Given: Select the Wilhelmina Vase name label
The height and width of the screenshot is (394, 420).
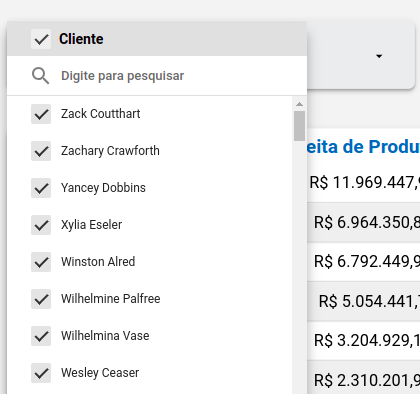Looking at the screenshot, I should pyautogui.click(x=105, y=336).
